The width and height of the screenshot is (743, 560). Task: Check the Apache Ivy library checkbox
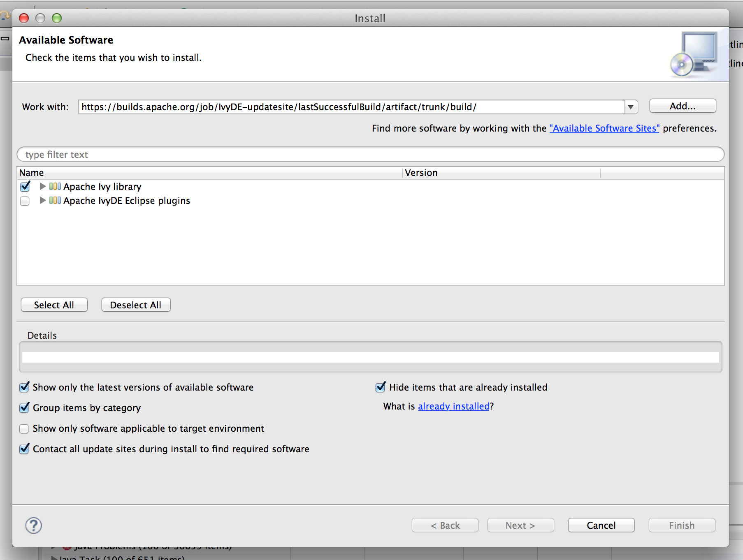pos(25,187)
